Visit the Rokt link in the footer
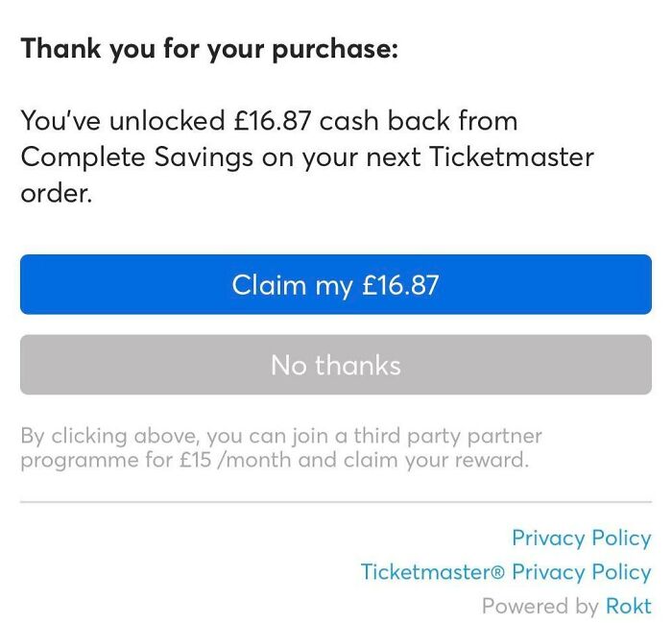 tap(628, 606)
